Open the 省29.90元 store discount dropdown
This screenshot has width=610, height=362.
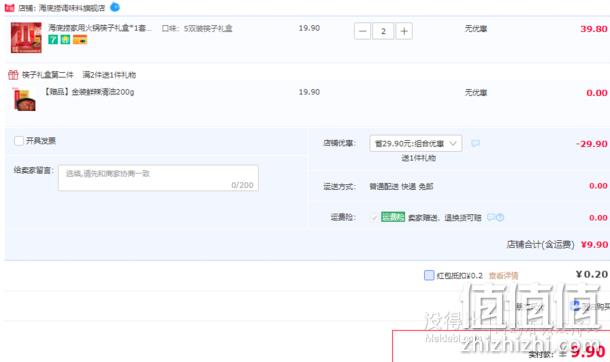[416, 143]
